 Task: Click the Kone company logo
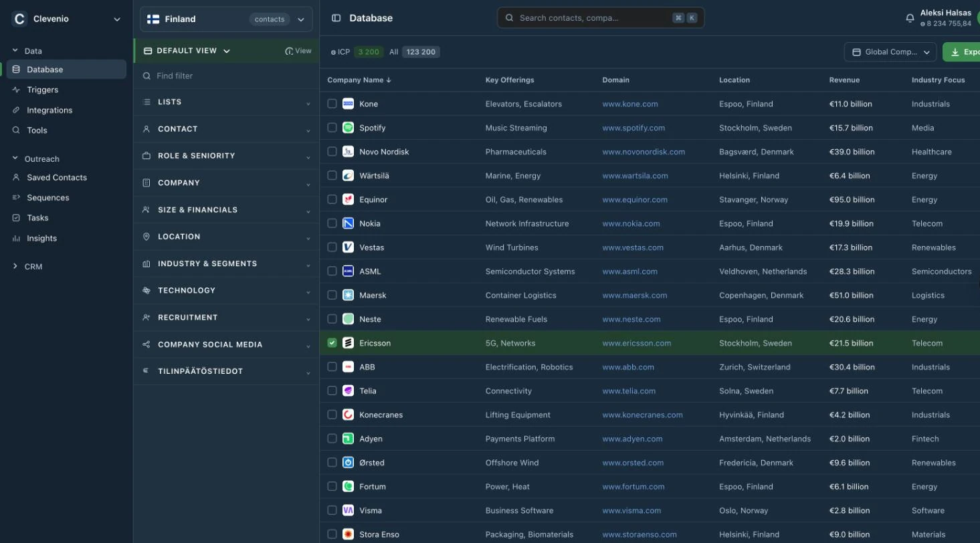pyautogui.click(x=348, y=104)
